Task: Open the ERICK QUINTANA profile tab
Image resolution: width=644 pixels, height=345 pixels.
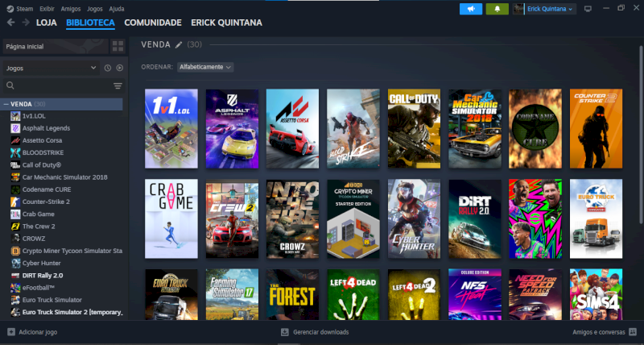Action: point(226,23)
